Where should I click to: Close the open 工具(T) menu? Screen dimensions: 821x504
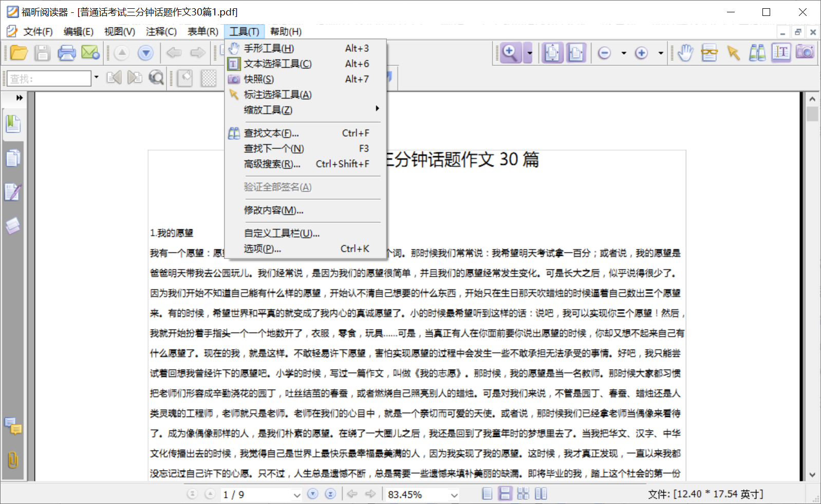244,31
